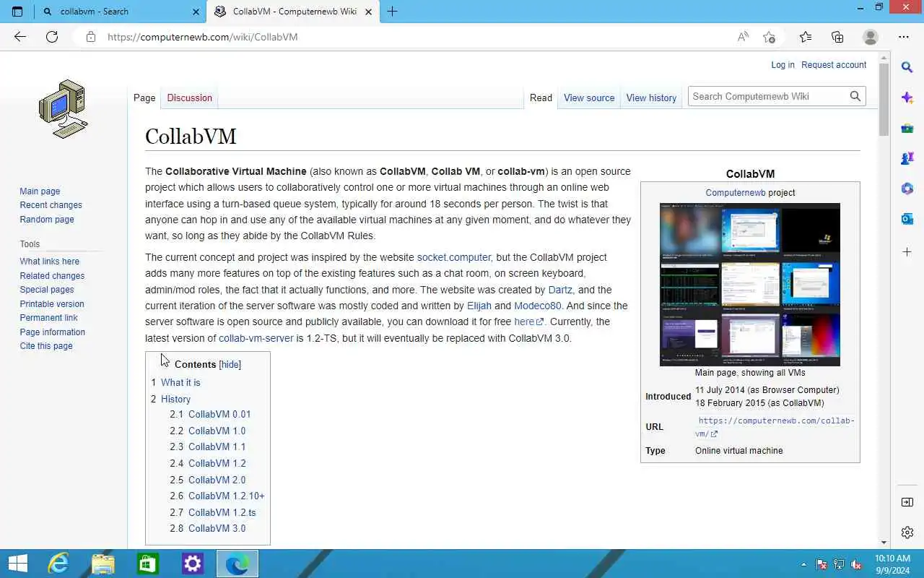Add sidebar app with plus icon
Viewport: 924px width, 578px height.
pos(907,251)
